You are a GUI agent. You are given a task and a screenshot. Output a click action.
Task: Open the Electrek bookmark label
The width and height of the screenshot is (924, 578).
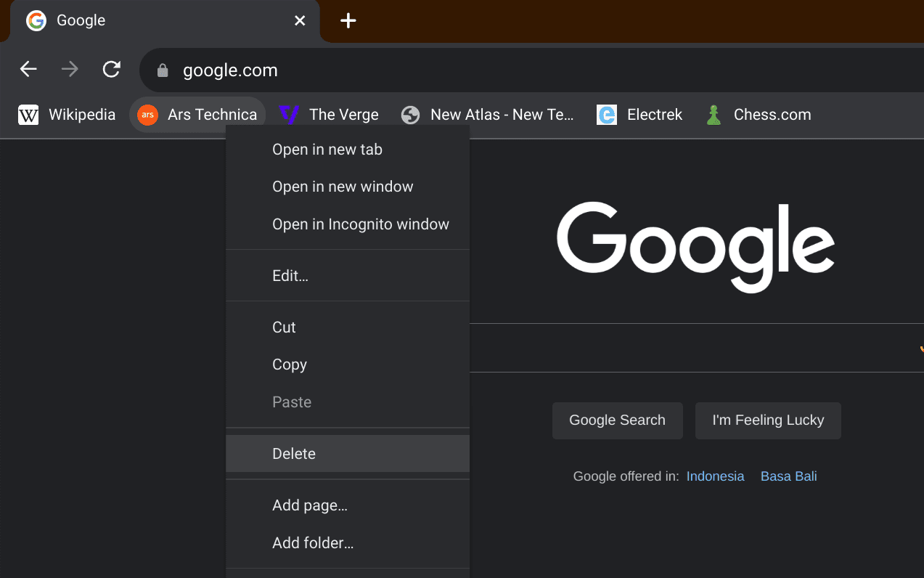[x=655, y=115]
